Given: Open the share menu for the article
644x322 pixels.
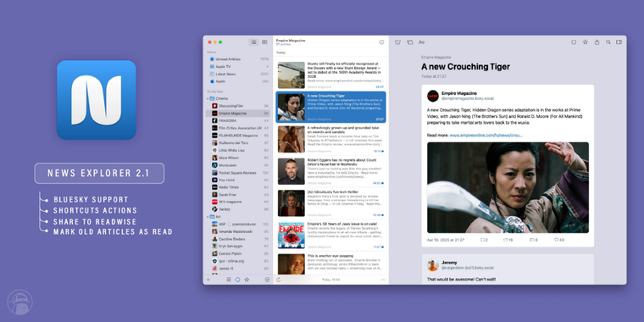Looking at the screenshot, I should point(597,42).
